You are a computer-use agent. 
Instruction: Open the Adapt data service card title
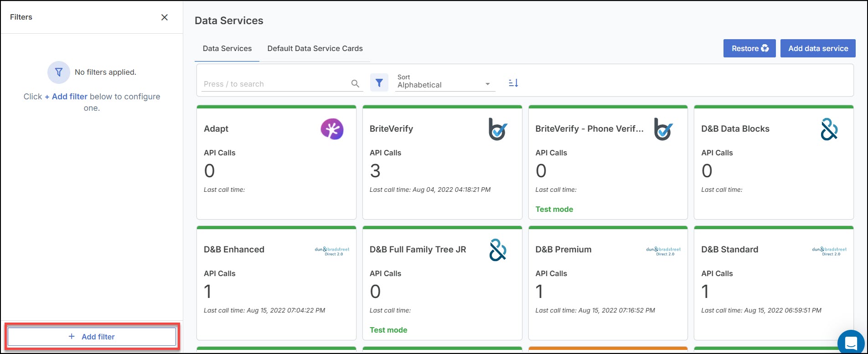click(216, 129)
